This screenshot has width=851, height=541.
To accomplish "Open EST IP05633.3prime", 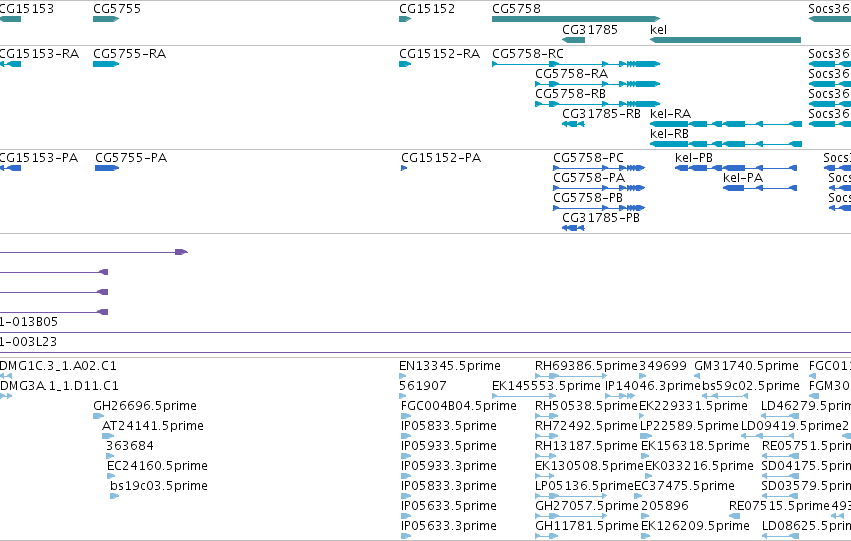I will 448,526.
